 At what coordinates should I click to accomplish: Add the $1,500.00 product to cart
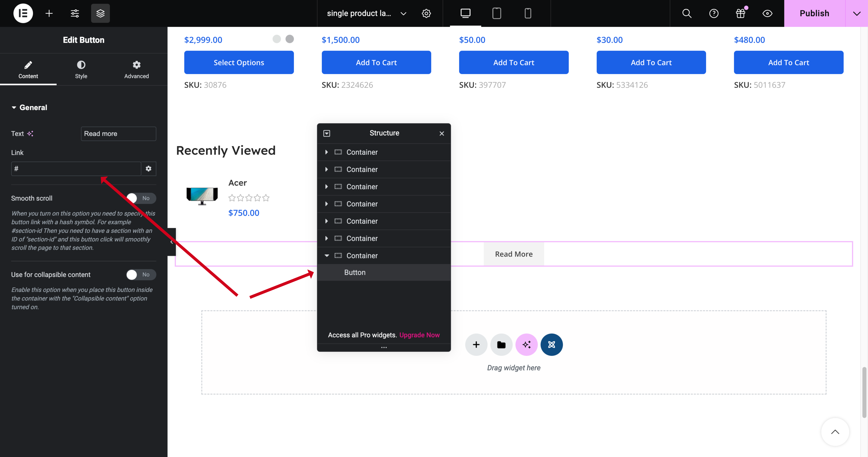point(376,62)
